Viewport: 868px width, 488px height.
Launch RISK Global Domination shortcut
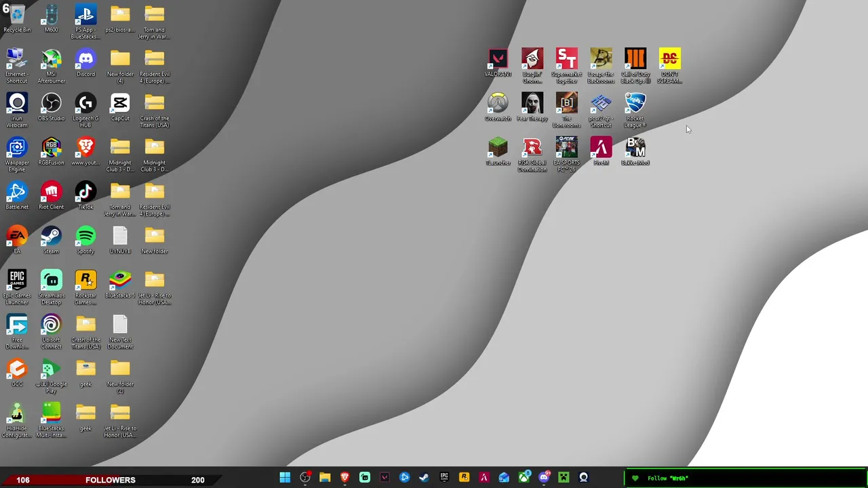tap(532, 155)
